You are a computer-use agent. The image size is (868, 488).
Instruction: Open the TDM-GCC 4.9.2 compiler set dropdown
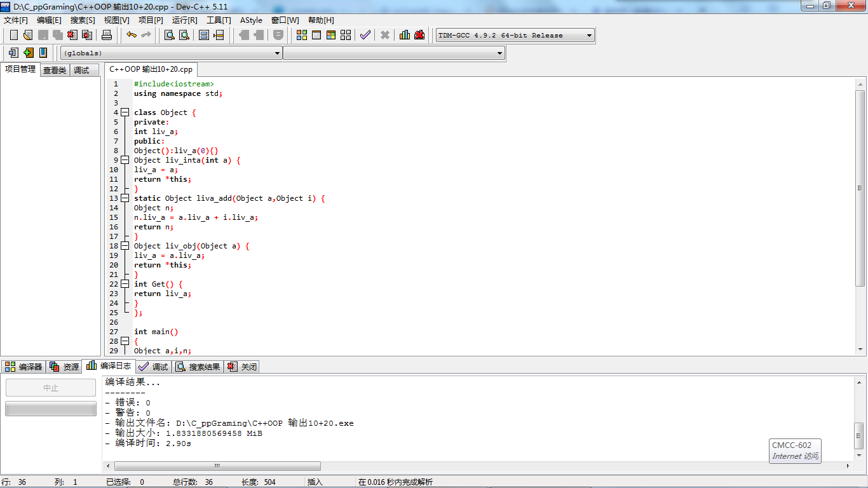tap(515, 36)
